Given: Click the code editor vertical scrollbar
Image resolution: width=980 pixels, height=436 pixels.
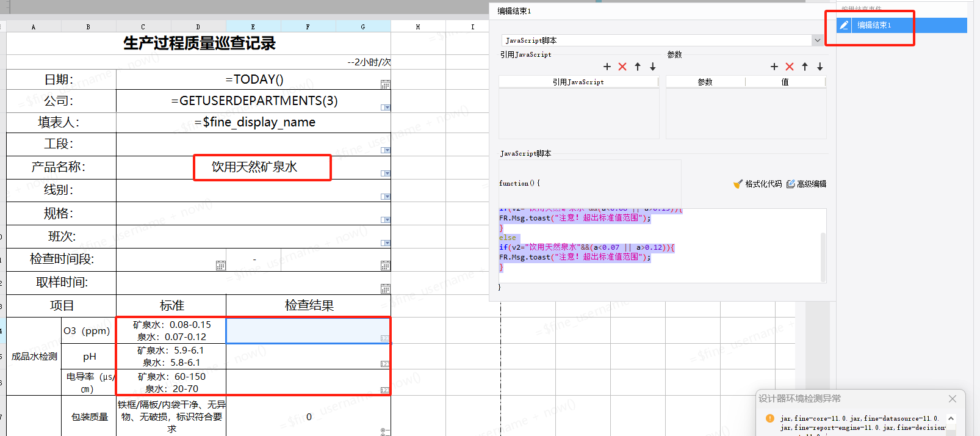Looking at the screenshot, I should point(823,256).
